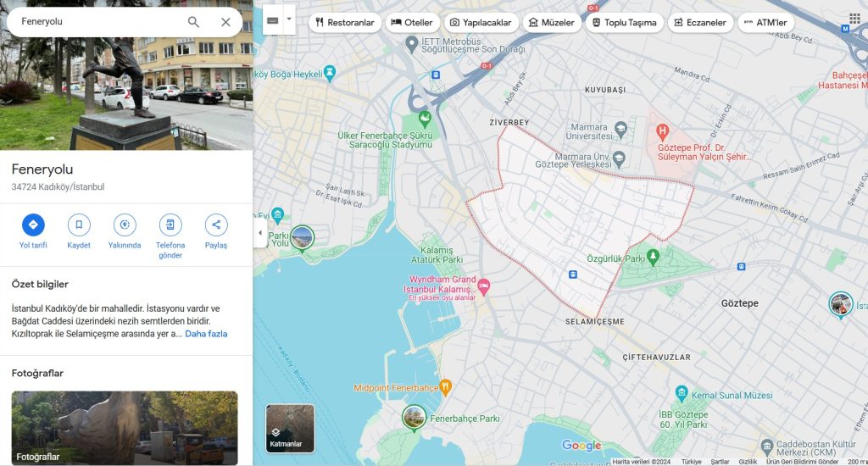
Task: Search nearby with Yakınında icon
Action: [125, 225]
